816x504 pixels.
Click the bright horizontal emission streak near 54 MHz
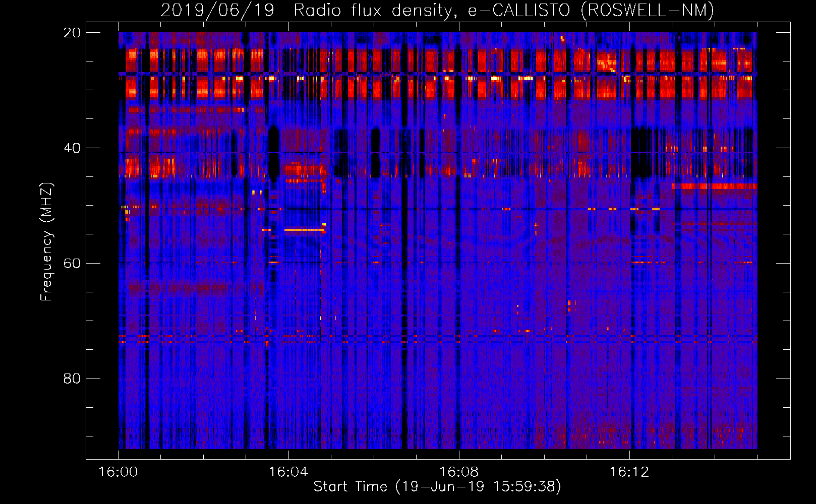click(x=305, y=230)
